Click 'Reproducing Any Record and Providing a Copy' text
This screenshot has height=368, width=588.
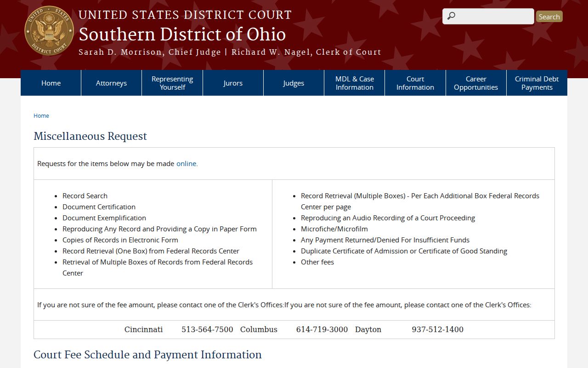tap(159, 229)
